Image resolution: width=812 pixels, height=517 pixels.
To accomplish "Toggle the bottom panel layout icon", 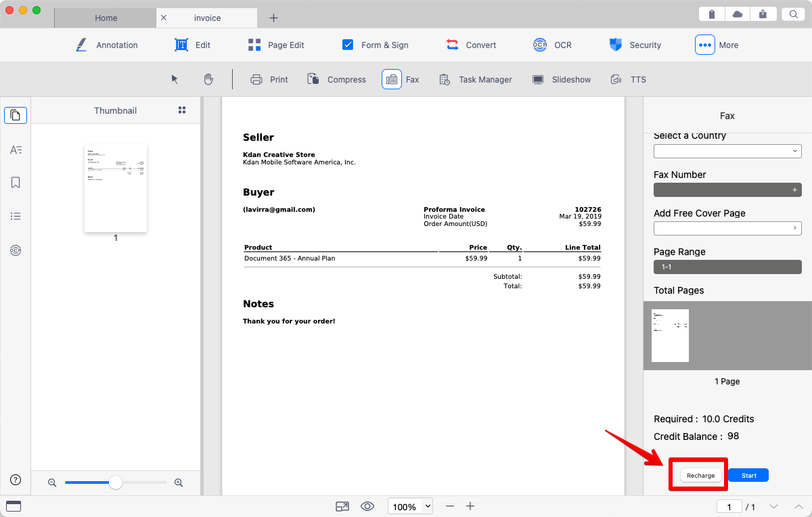I will 14,506.
